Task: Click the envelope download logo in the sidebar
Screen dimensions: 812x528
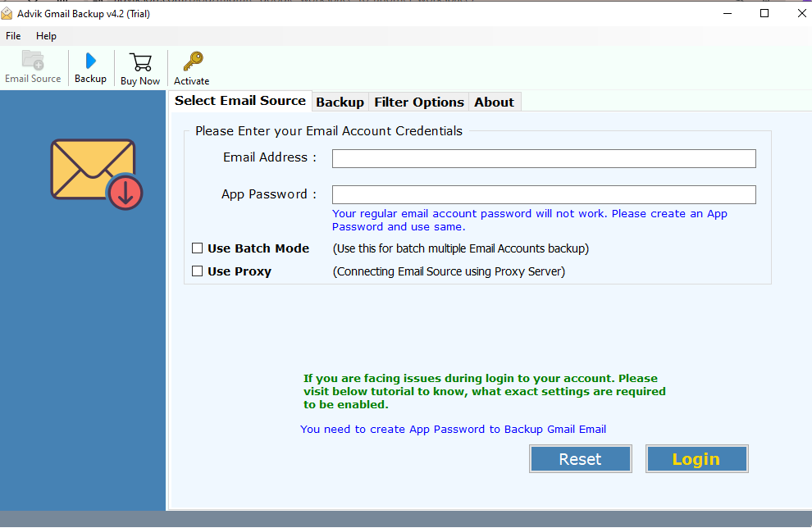Action: coord(97,175)
